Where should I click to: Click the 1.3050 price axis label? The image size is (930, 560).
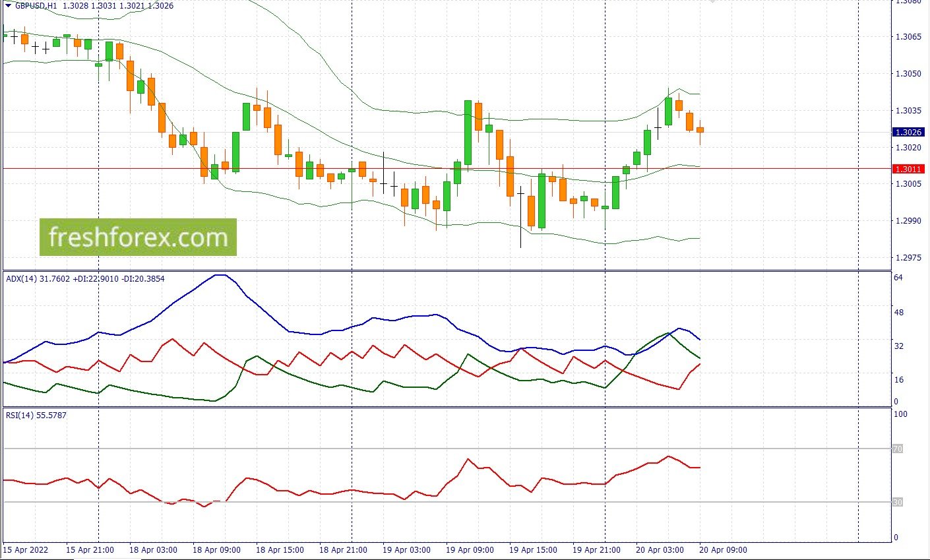pyautogui.click(x=908, y=73)
